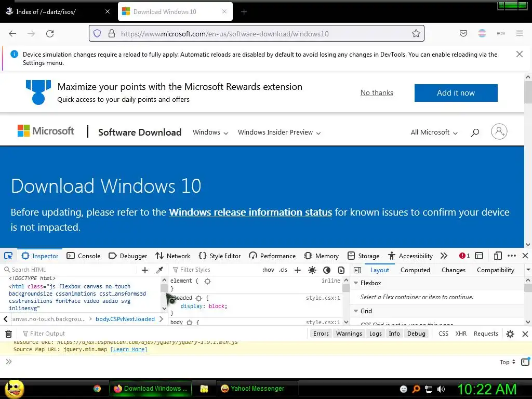
Task: Open the tracking protection shield
Action: click(97, 33)
